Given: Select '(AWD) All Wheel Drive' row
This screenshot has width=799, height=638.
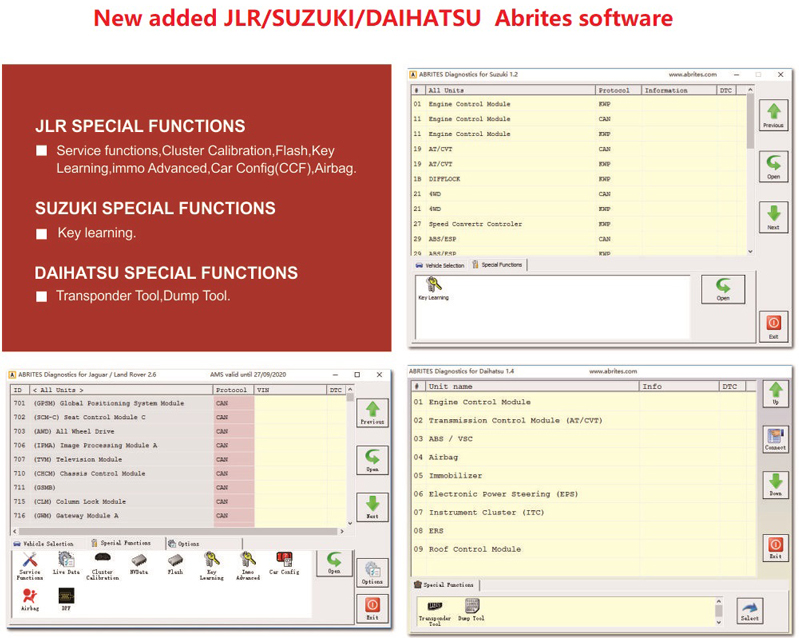Looking at the screenshot, I should (x=178, y=431).
